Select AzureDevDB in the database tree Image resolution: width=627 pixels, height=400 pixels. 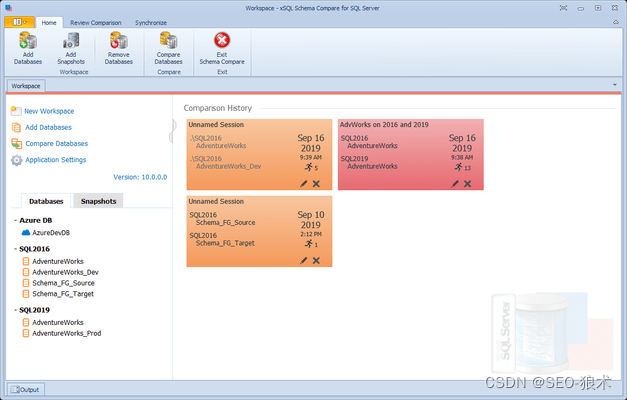pyautogui.click(x=51, y=233)
